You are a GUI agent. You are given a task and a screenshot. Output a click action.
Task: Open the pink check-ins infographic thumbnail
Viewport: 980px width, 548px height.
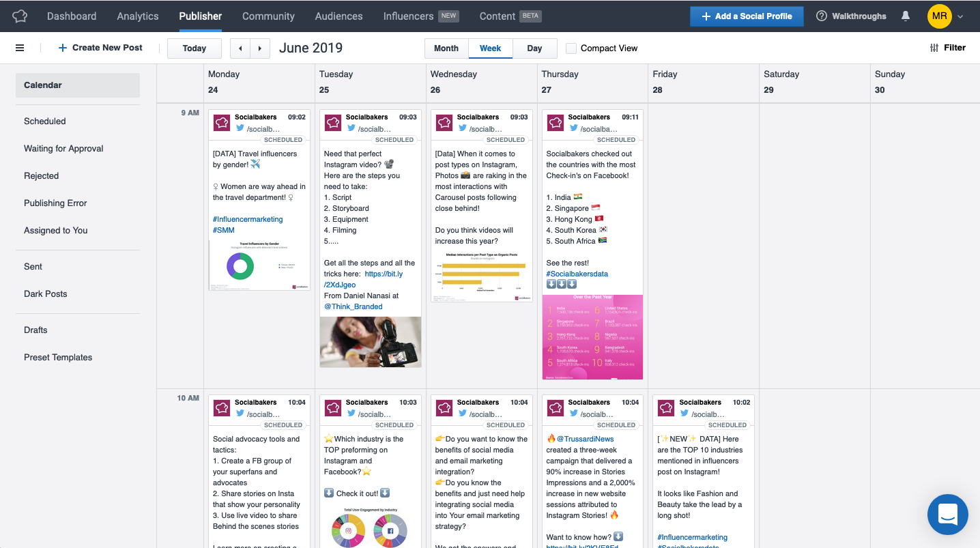click(593, 337)
